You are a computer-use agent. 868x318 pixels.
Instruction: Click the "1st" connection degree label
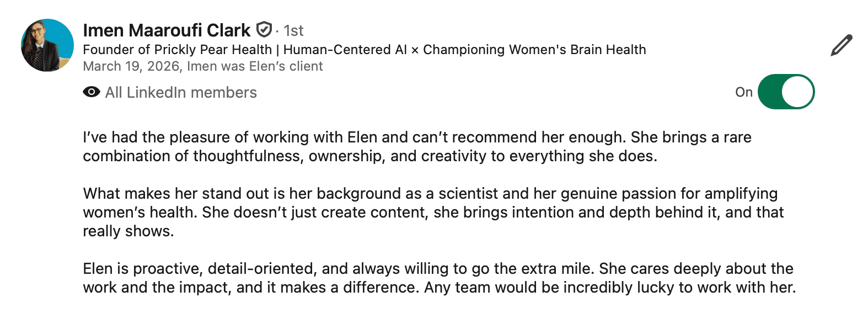pos(294,31)
